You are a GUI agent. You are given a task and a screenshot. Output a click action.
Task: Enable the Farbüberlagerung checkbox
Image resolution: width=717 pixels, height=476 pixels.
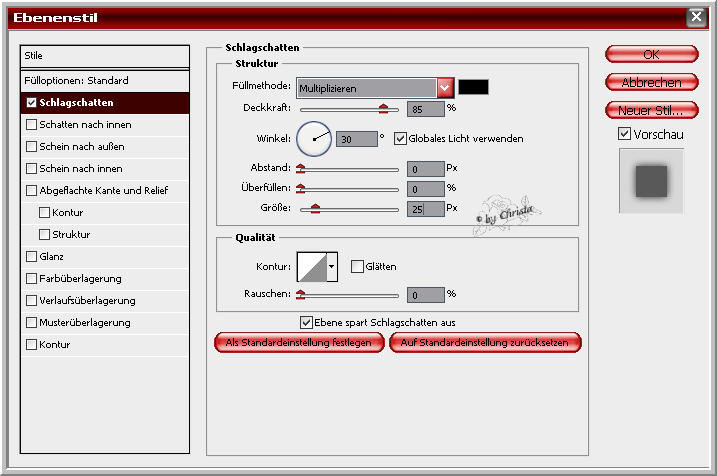click(x=31, y=278)
